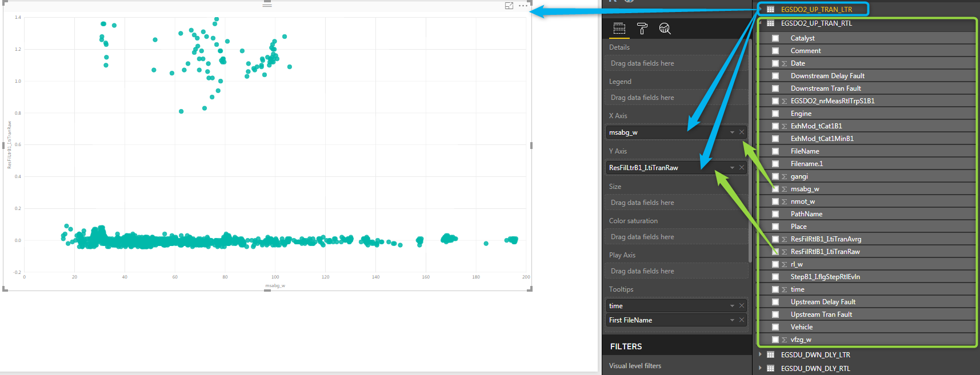Select the FileName checkbox

pyautogui.click(x=775, y=151)
